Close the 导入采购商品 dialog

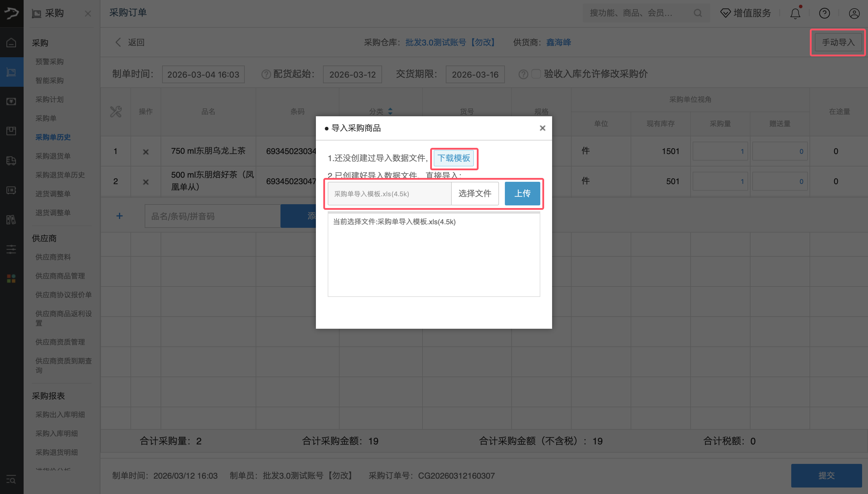click(x=542, y=128)
